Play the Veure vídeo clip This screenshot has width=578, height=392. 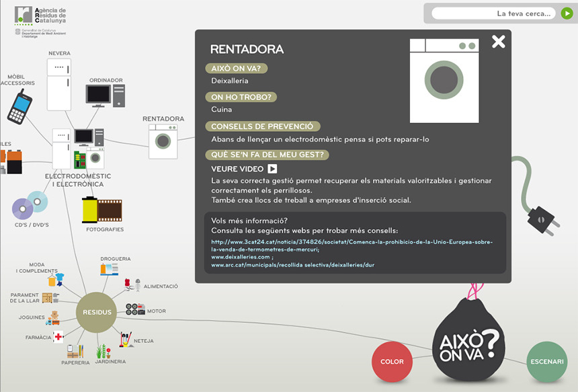pos(272,169)
